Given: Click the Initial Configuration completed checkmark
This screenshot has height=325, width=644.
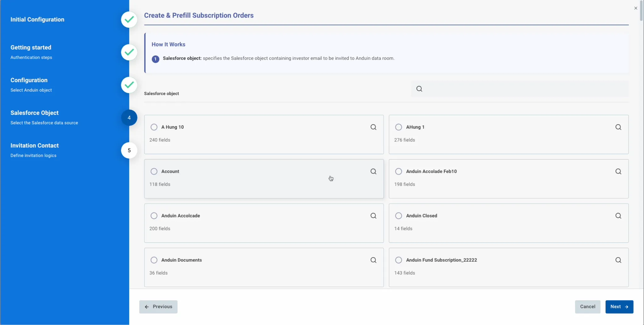Looking at the screenshot, I should (x=129, y=20).
